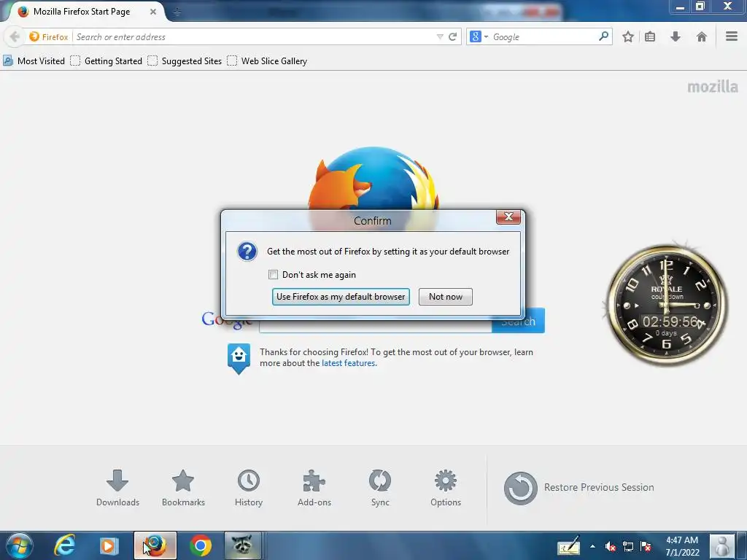Screen dimensions: 747x560
Task: Open Most Visited bookmarks folder
Action: tap(34, 61)
